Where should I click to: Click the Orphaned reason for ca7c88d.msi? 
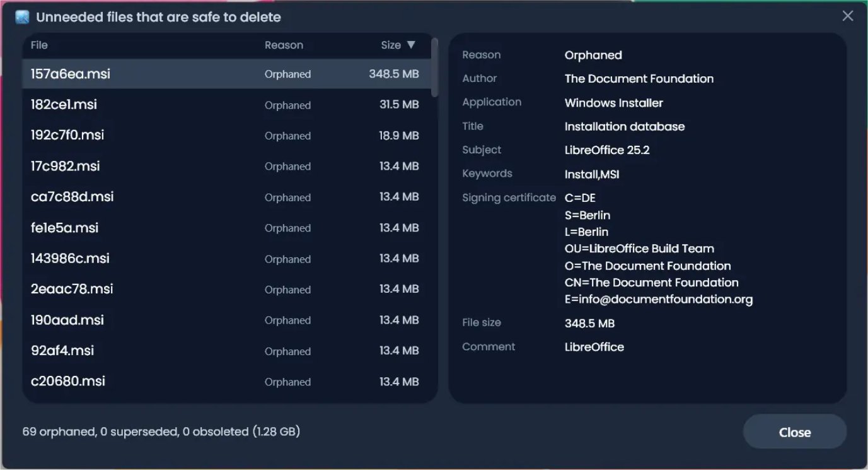(x=287, y=197)
